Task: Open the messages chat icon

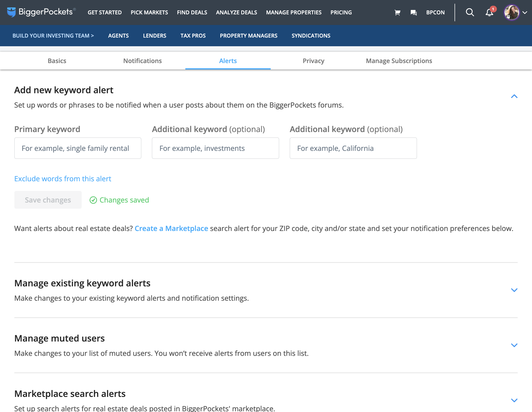Action: [x=413, y=12]
